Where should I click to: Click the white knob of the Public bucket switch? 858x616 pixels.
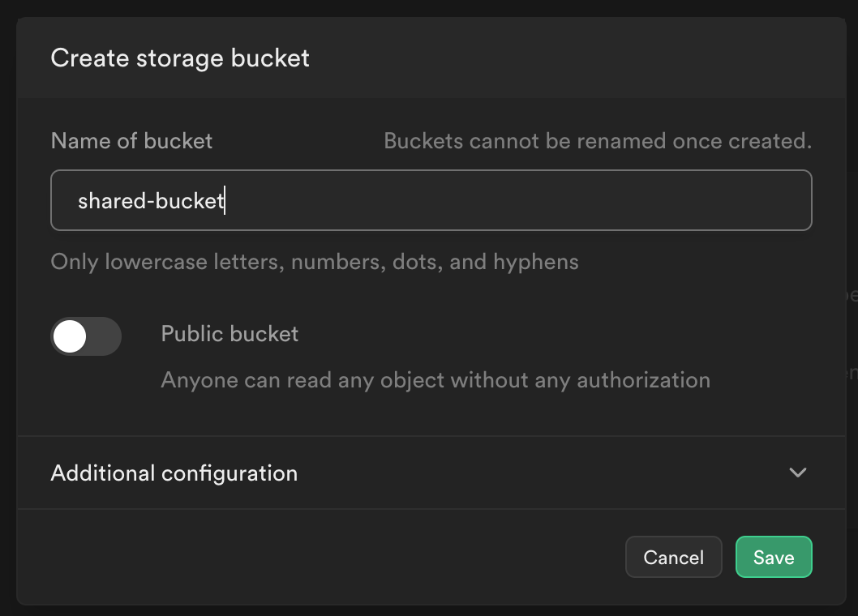tap(71, 336)
